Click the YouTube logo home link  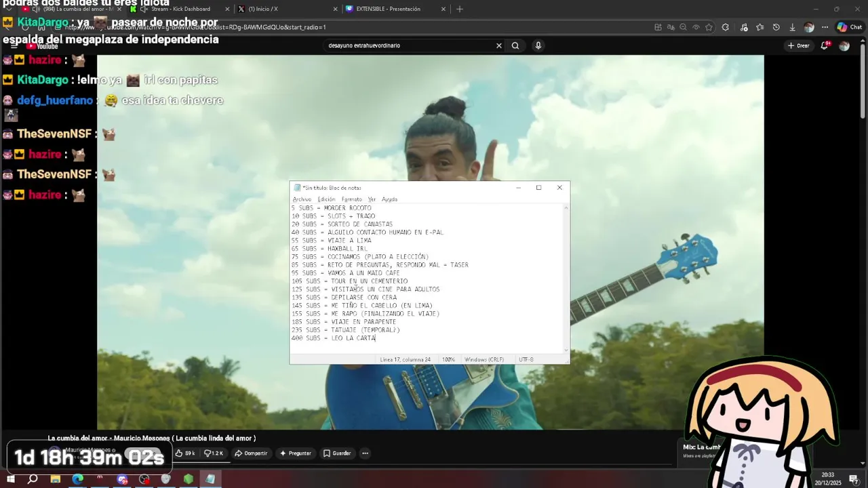pos(42,46)
